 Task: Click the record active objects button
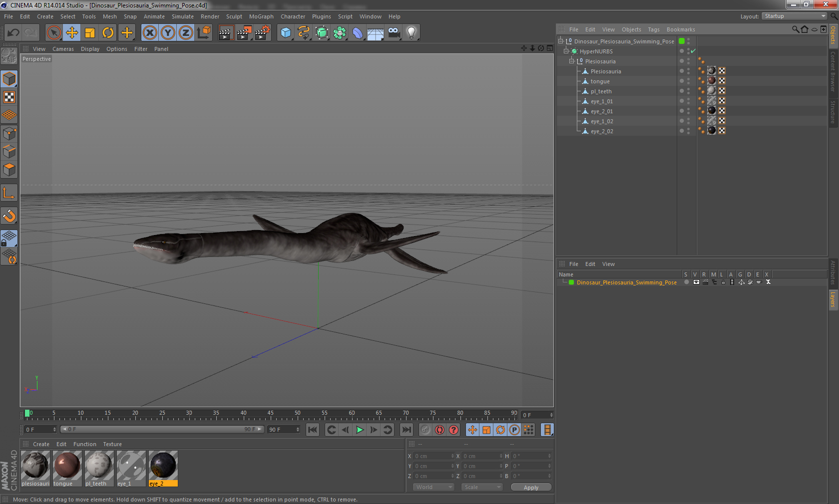tap(425, 430)
